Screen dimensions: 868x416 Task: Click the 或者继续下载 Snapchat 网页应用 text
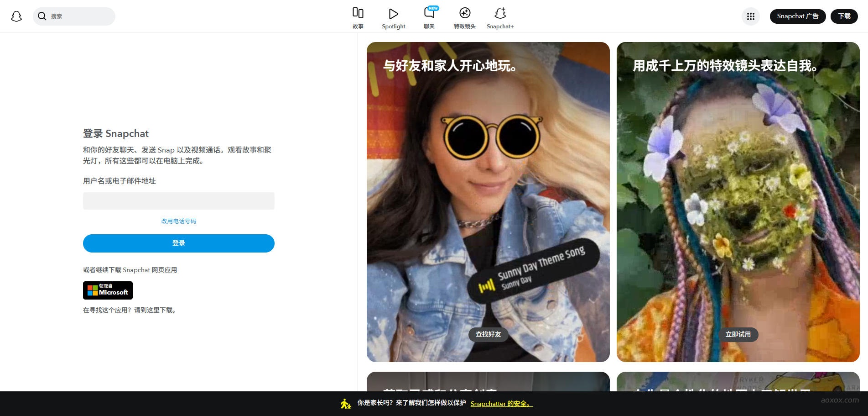(x=130, y=270)
